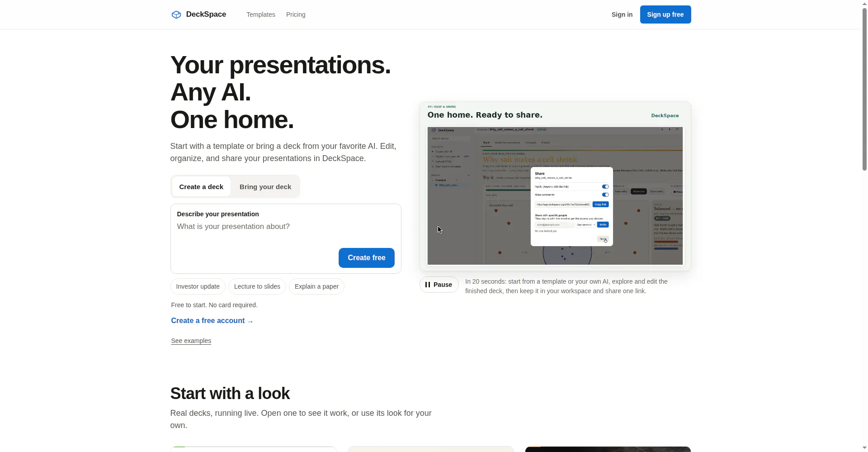
Task: Collapse the Example space in demo sidebar
Action: tap(433, 180)
